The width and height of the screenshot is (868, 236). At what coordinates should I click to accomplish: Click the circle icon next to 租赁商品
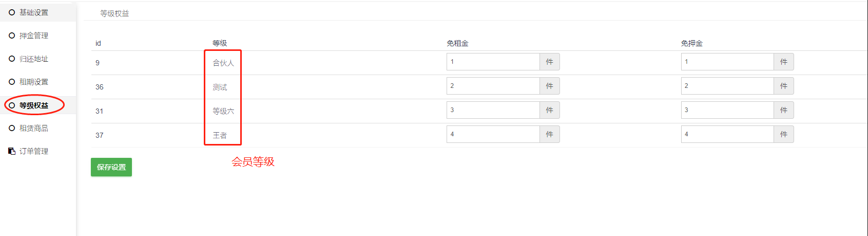coord(12,128)
